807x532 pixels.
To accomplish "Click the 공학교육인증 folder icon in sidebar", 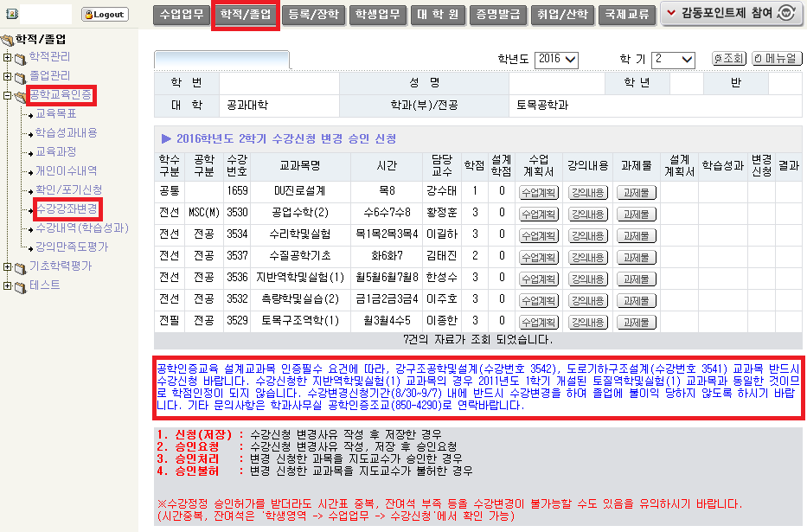I will (x=19, y=96).
